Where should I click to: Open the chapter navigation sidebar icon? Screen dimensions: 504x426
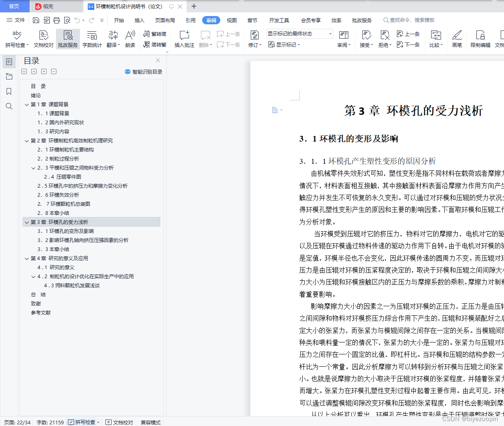click(9, 77)
